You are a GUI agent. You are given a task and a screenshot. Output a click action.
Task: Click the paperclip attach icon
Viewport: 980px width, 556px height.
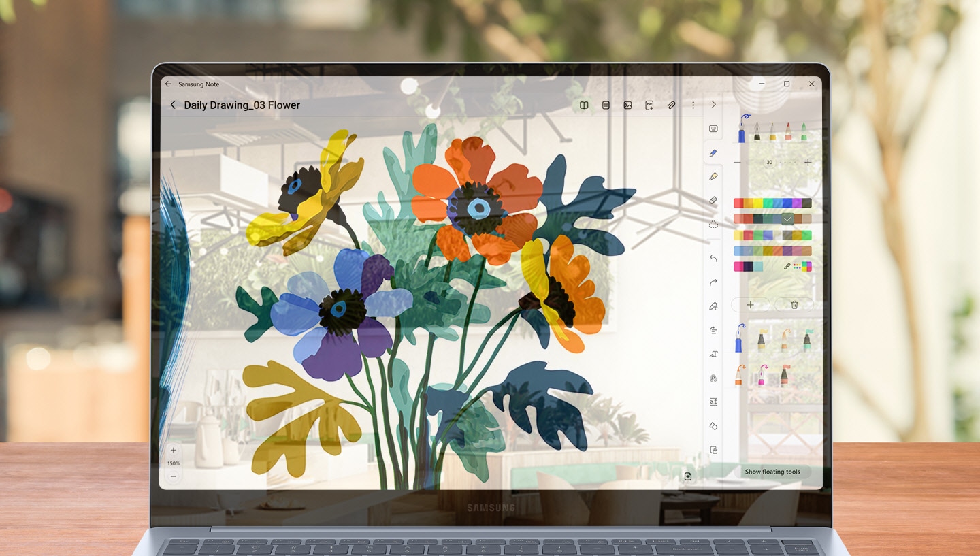click(671, 105)
